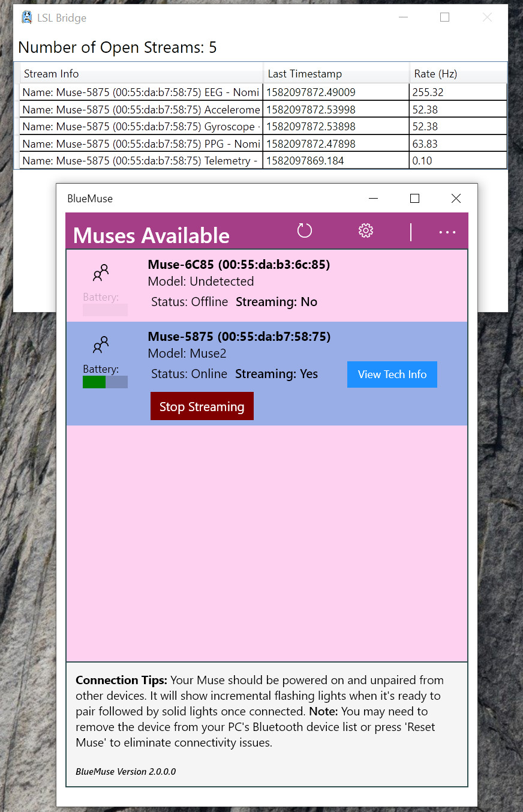Open BlueMuse settings gear

(366, 230)
